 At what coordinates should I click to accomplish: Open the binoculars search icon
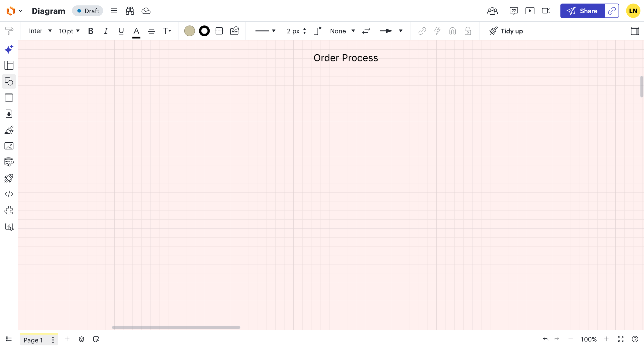point(130,11)
